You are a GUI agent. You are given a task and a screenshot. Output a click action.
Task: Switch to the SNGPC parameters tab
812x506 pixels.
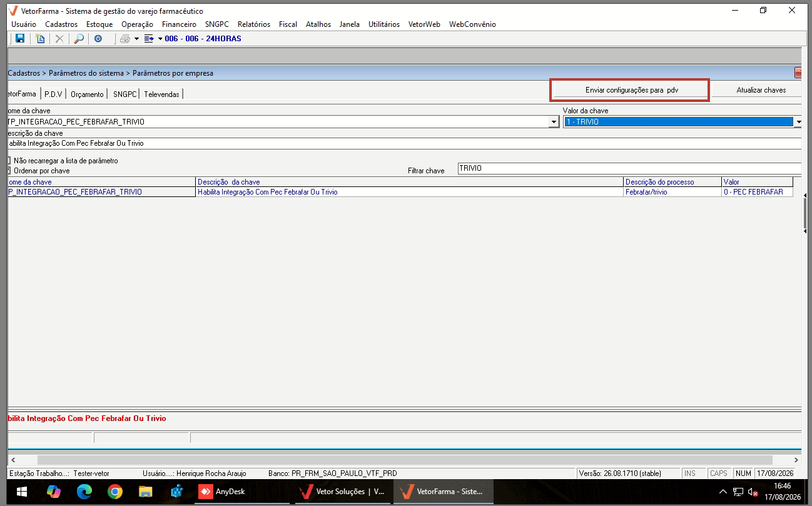pyautogui.click(x=124, y=94)
